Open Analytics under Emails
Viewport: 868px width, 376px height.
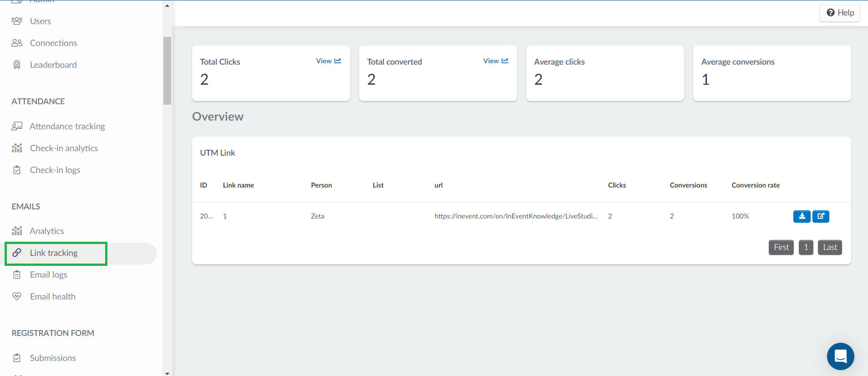[47, 231]
